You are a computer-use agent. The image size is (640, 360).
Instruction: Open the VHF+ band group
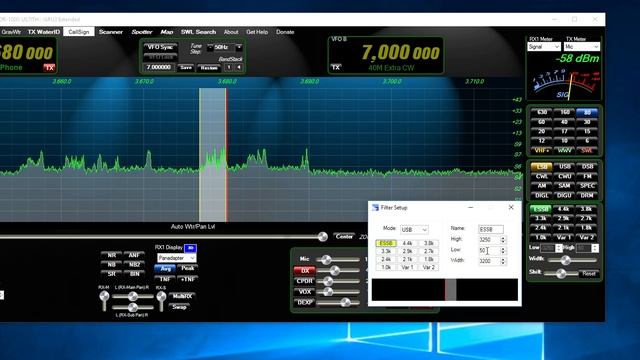point(542,151)
